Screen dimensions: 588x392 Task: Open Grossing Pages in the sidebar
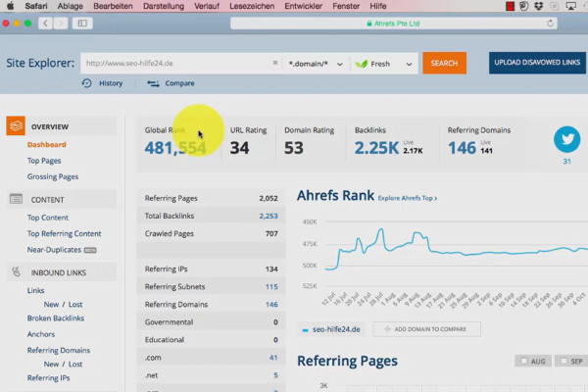click(53, 176)
